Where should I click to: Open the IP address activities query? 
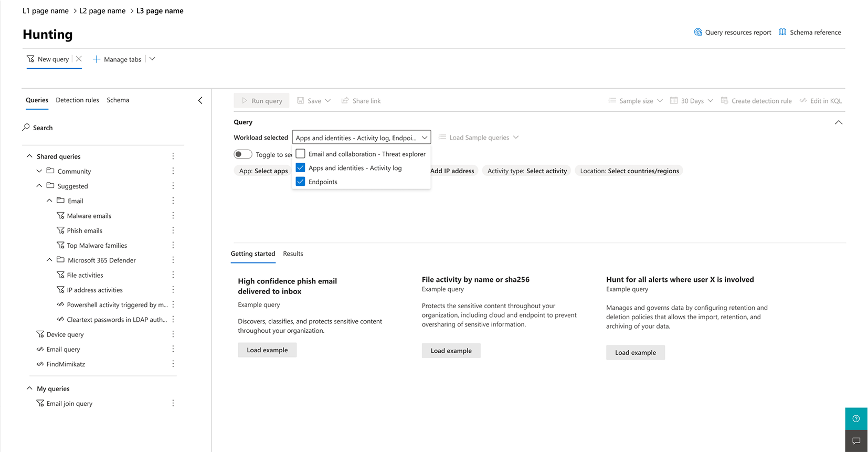pyautogui.click(x=94, y=290)
